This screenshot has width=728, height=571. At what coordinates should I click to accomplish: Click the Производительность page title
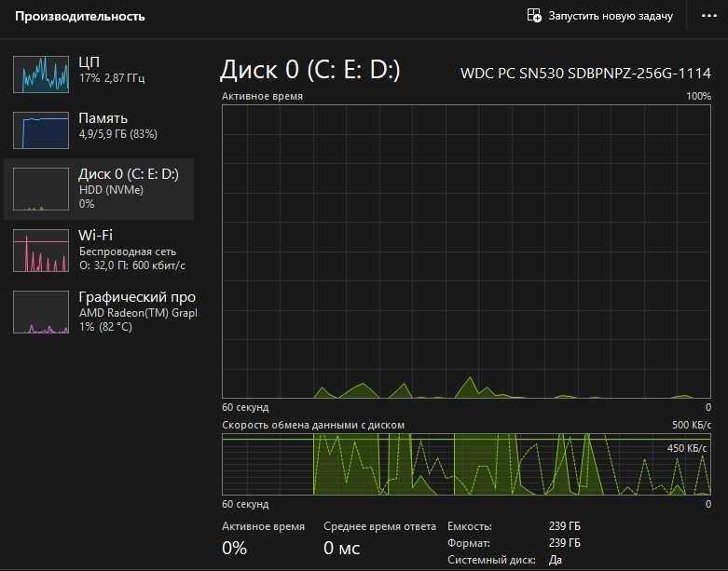pyautogui.click(x=80, y=16)
